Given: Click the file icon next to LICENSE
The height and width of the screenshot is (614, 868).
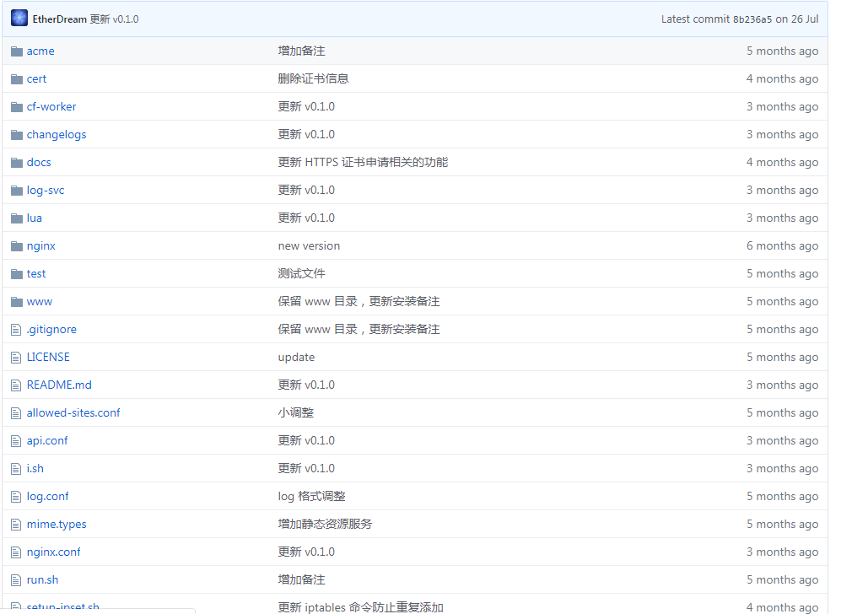Looking at the screenshot, I should pyautogui.click(x=15, y=357).
